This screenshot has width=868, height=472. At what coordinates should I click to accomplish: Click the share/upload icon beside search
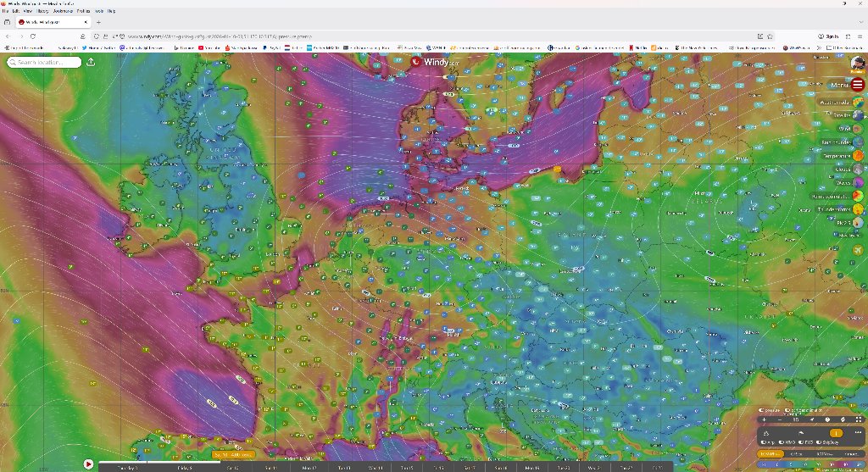point(91,62)
